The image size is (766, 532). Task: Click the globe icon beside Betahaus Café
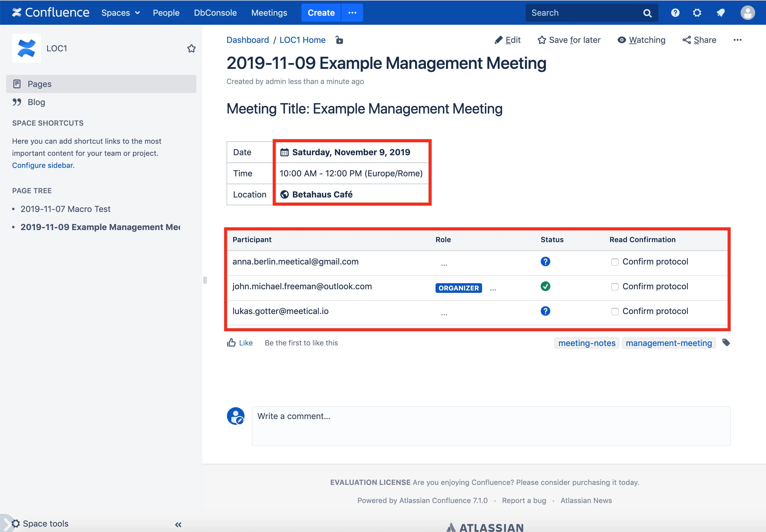pyautogui.click(x=284, y=194)
